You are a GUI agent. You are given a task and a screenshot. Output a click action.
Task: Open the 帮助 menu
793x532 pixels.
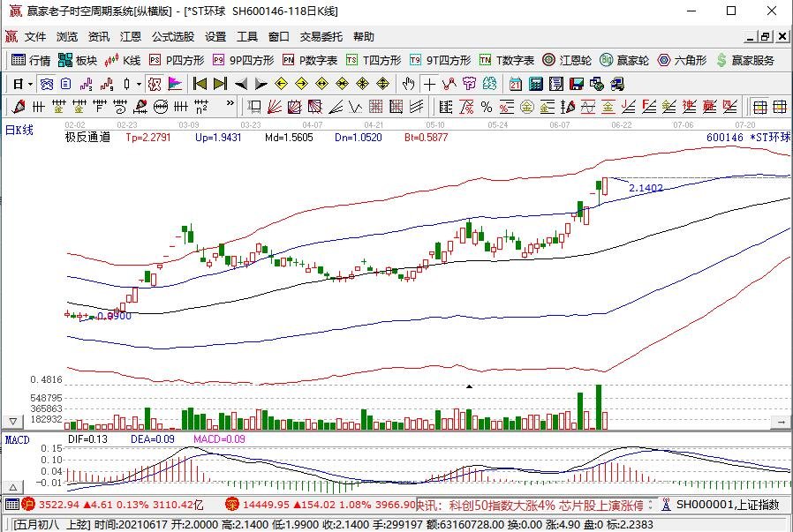click(x=364, y=37)
